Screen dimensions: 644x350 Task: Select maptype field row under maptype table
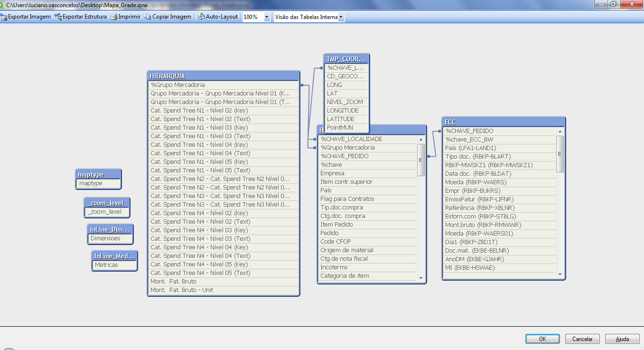pos(98,184)
